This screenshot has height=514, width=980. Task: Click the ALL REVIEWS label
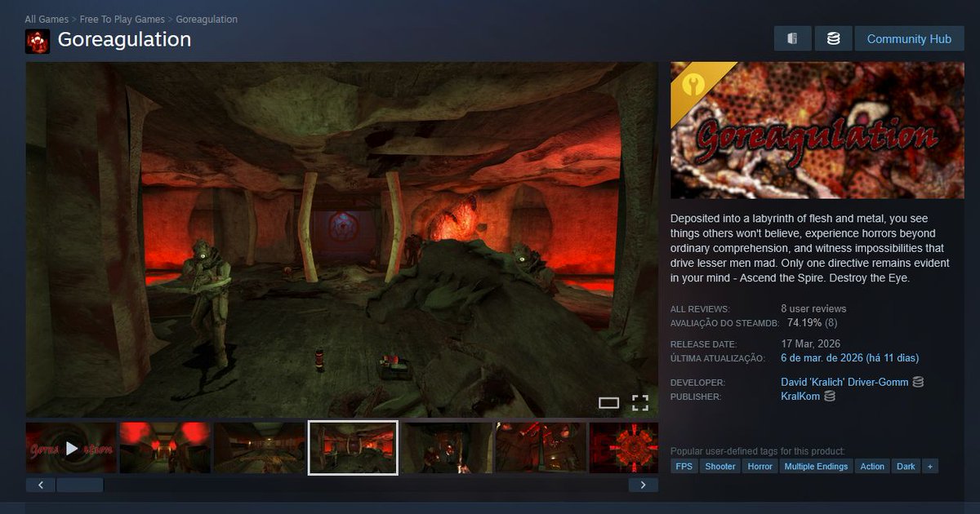(700, 309)
